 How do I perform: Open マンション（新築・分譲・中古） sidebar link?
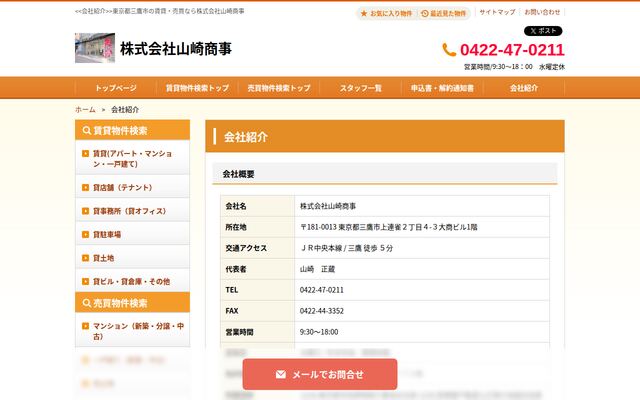click(133, 331)
